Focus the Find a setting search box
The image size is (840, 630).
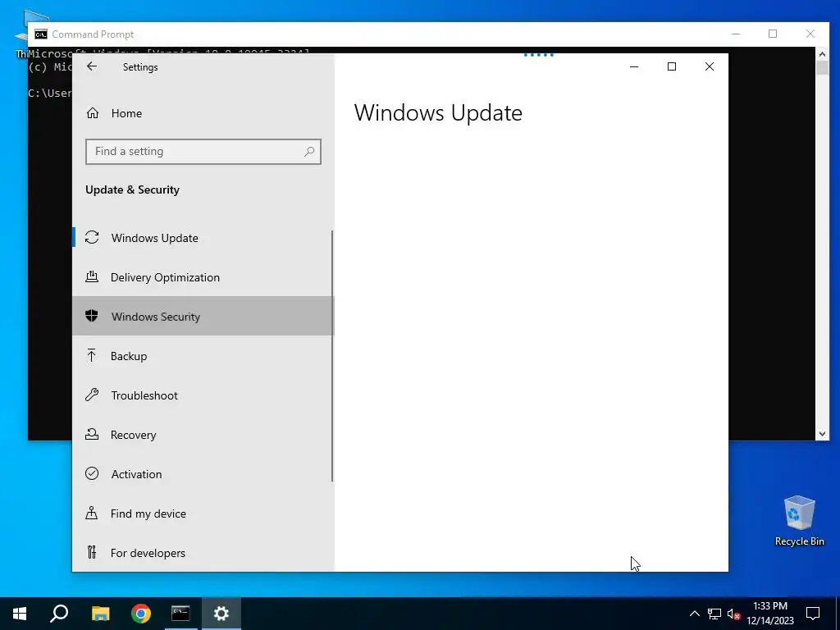tap(203, 152)
